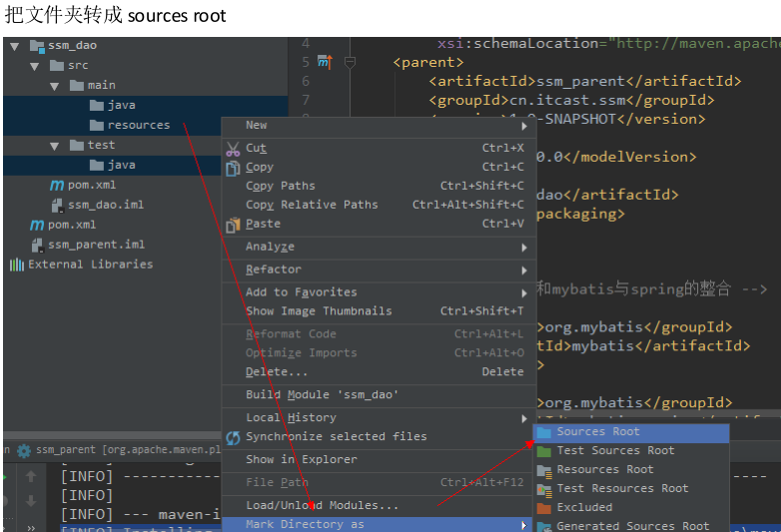Expand the Refactor submenu arrow
This screenshot has height=532, width=781.
pyautogui.click(x=524, y=270)
